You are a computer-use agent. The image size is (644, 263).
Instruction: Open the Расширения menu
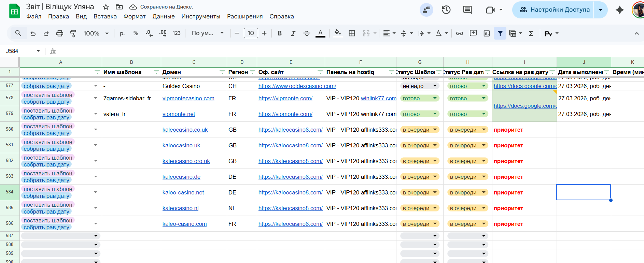[x=245, y=16]
